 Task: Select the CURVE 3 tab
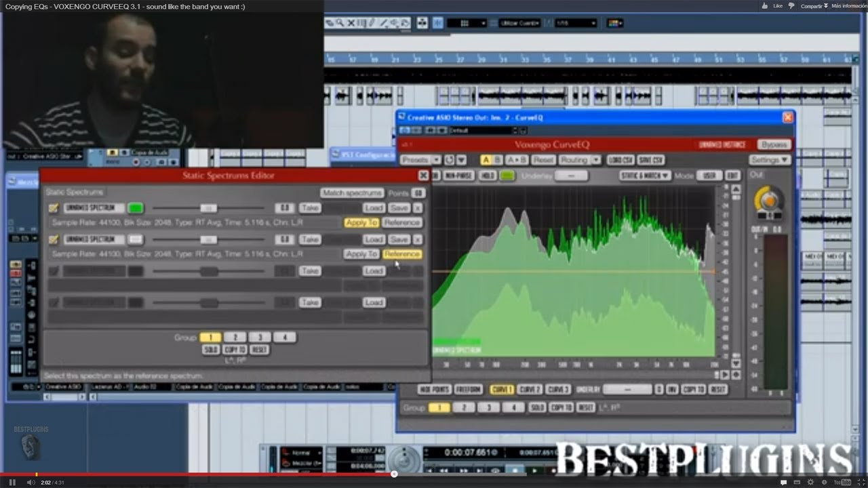tap(557, 390)
